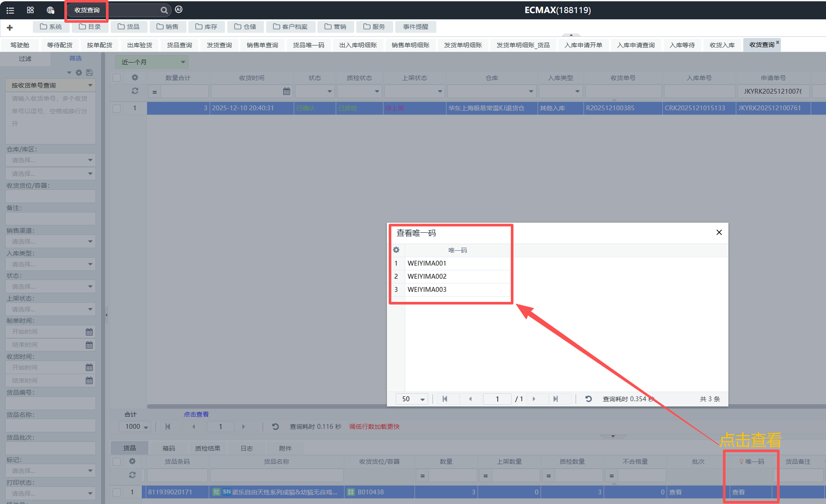Image resolution: width=826 pixels, height=504 pixels.
Task: Click the globe icon in top bar
Action: [x=50, y=10]
